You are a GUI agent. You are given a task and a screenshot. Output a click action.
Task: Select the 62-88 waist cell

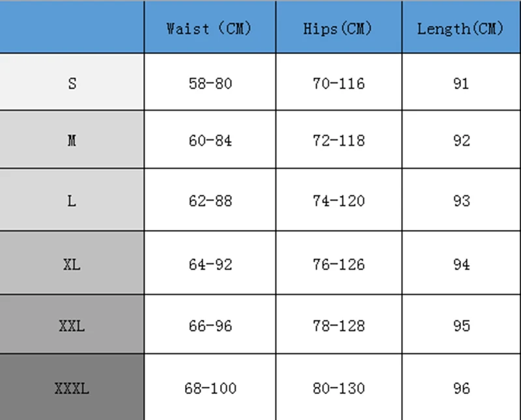pyautogui.click(x=210, y=200)
